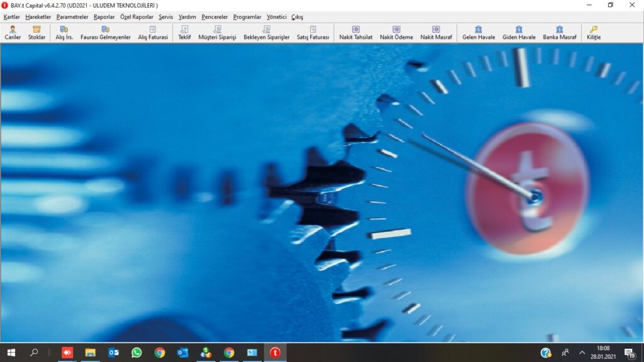Click the Alış Faturası toolbar icon
Viewport: 644px width, 362px height.
(153, 33)
